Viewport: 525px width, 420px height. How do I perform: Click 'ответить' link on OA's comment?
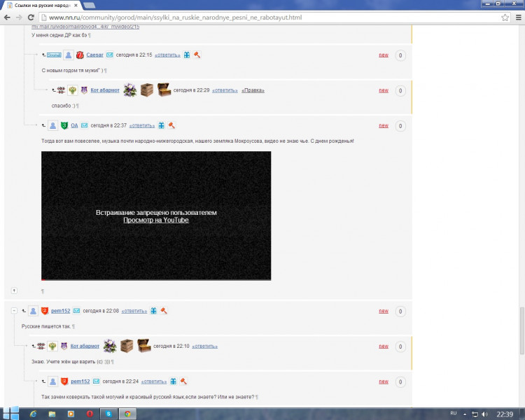point(142,126)
